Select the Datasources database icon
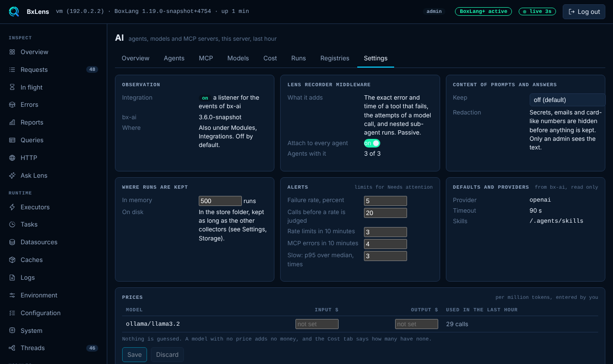Screen dimensions: 613x364 (x=12, y=242)
